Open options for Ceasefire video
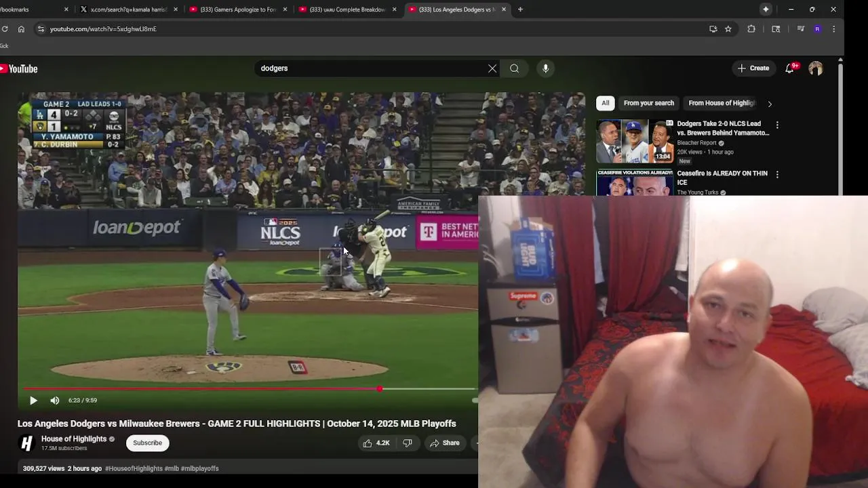Screen dimensions: 868x488 click(x=777, y=175)
